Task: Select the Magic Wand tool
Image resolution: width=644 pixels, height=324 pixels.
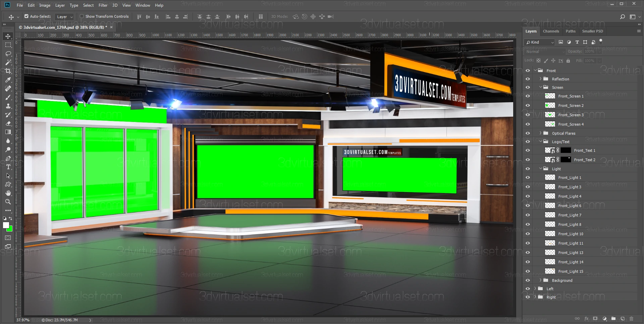Action: pos(8,62)
